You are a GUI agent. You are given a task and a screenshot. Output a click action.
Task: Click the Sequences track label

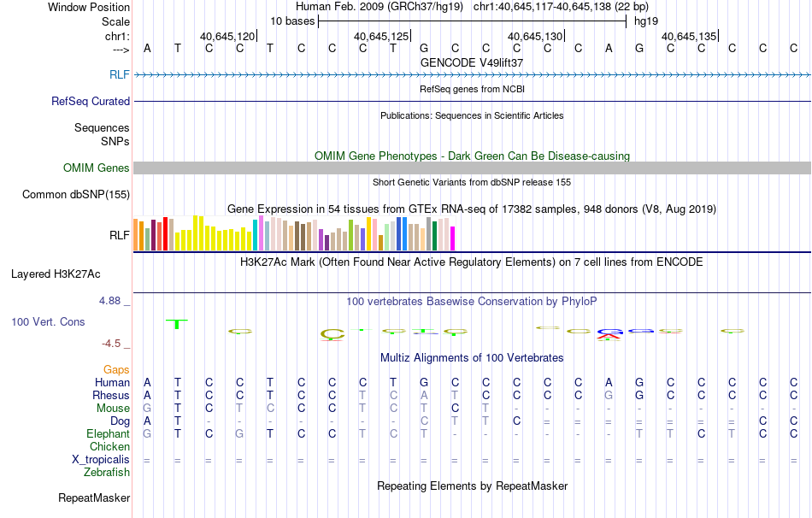click(102, 127)
